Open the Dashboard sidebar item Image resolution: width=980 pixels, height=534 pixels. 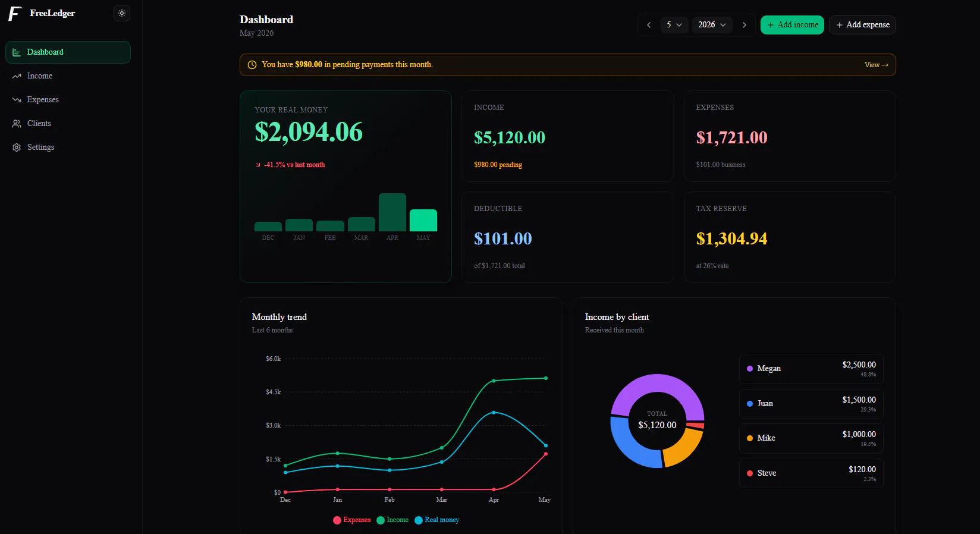point(68,52)
